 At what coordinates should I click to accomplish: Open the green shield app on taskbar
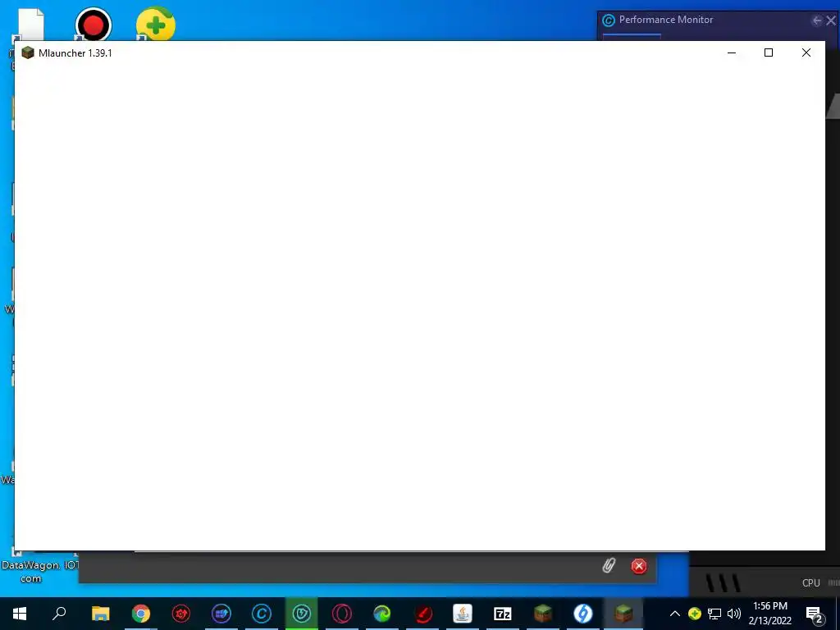[302, 614]
